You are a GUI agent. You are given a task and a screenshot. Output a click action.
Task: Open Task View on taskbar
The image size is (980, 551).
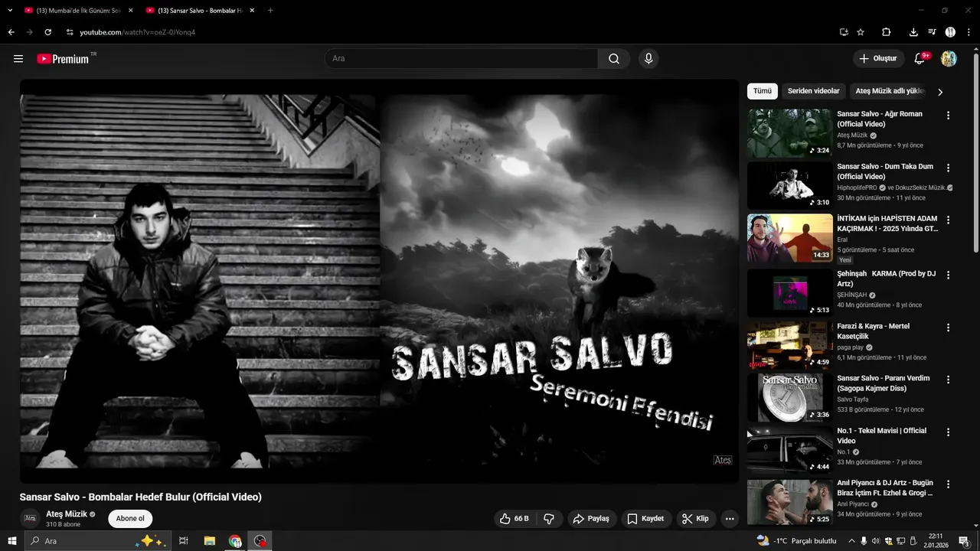[x=184, y=541]
